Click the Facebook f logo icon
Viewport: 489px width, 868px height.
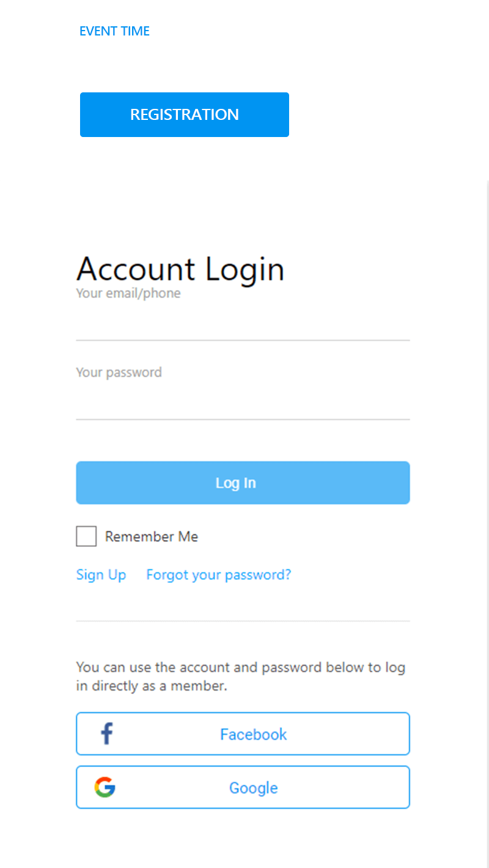(107, 733)
